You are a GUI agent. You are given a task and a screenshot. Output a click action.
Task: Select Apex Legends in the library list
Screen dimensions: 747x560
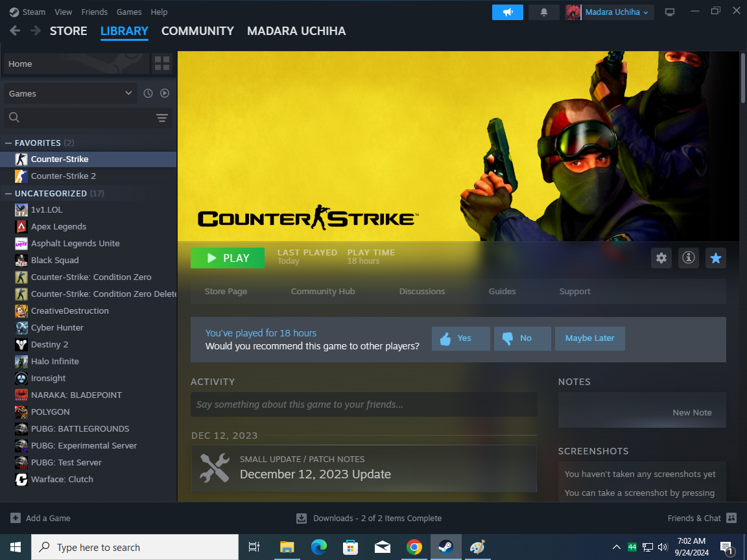[58, 227]
